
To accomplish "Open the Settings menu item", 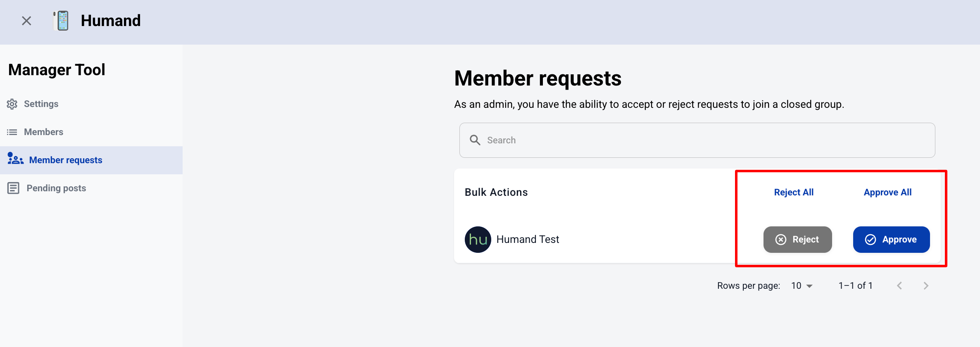I will pyautogui.click(x=41, y=104).
